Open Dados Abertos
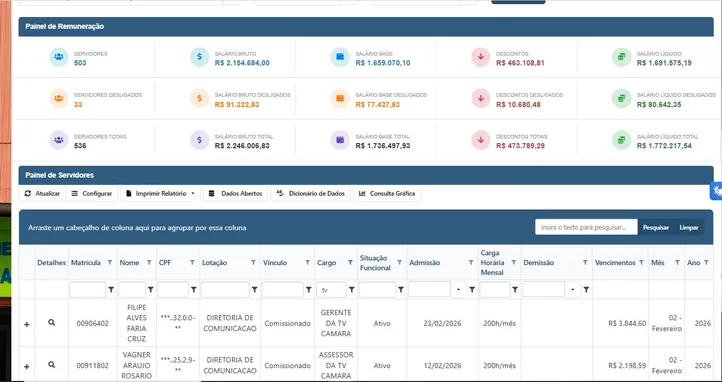 click(x=235, y=194)
